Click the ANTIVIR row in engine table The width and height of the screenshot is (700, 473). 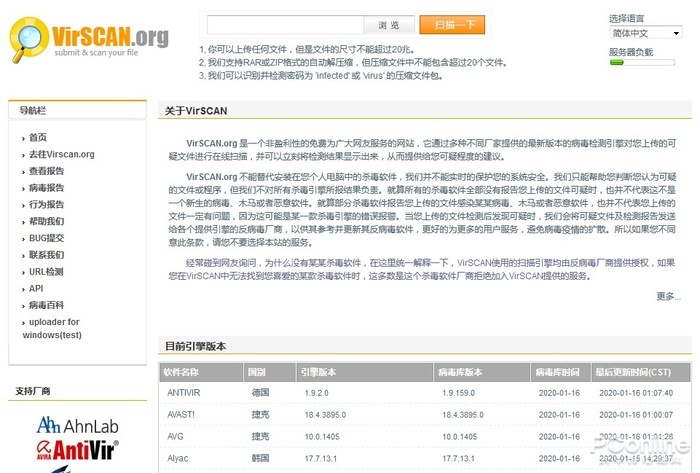point(425,393)
